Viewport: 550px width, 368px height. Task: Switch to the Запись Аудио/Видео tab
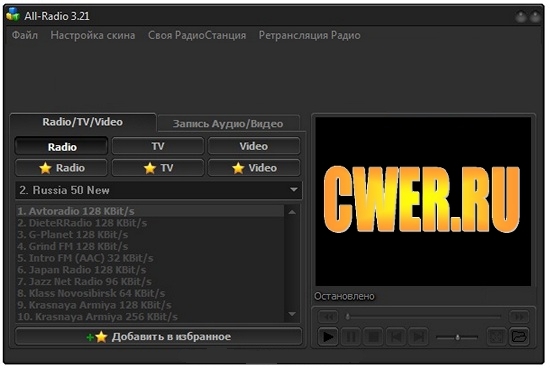[x=228, y=123]
